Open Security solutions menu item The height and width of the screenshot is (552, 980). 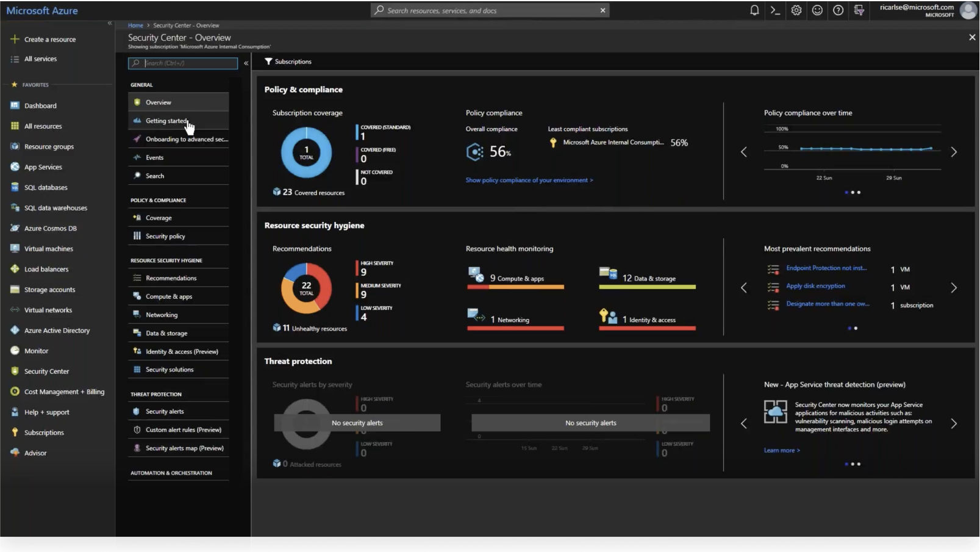pyautogui.click(x=178, y=370)
